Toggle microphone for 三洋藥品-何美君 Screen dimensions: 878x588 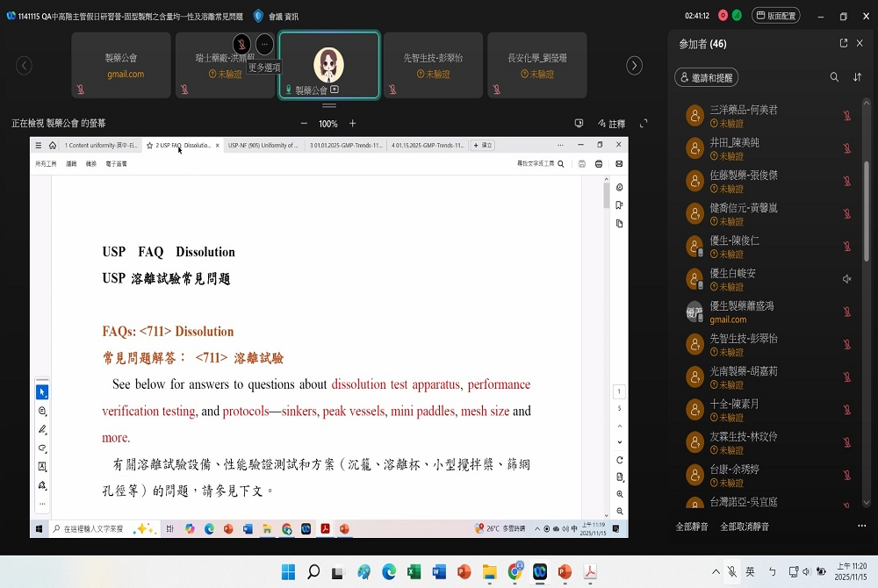click(x=847, y=116)
